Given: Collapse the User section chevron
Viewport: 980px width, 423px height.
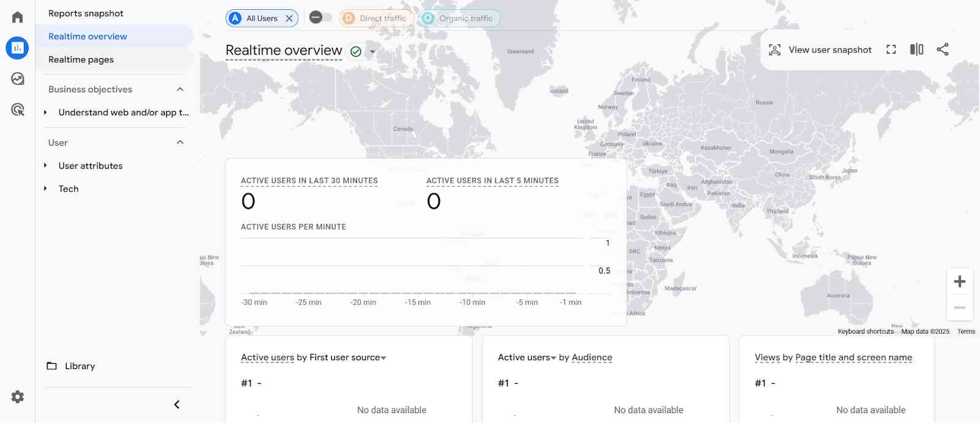Looking at the screenshot, I should coord(180,143).
